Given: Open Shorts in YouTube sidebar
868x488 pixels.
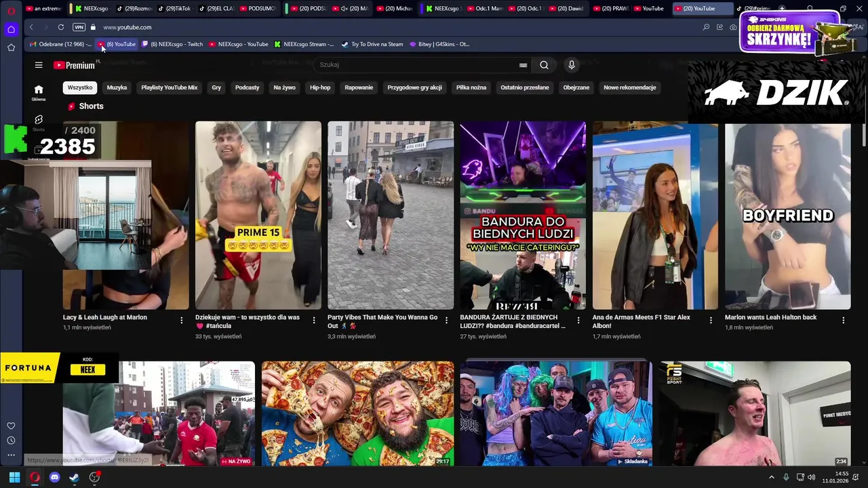Looking at the screenshot, I should point(39,123).
